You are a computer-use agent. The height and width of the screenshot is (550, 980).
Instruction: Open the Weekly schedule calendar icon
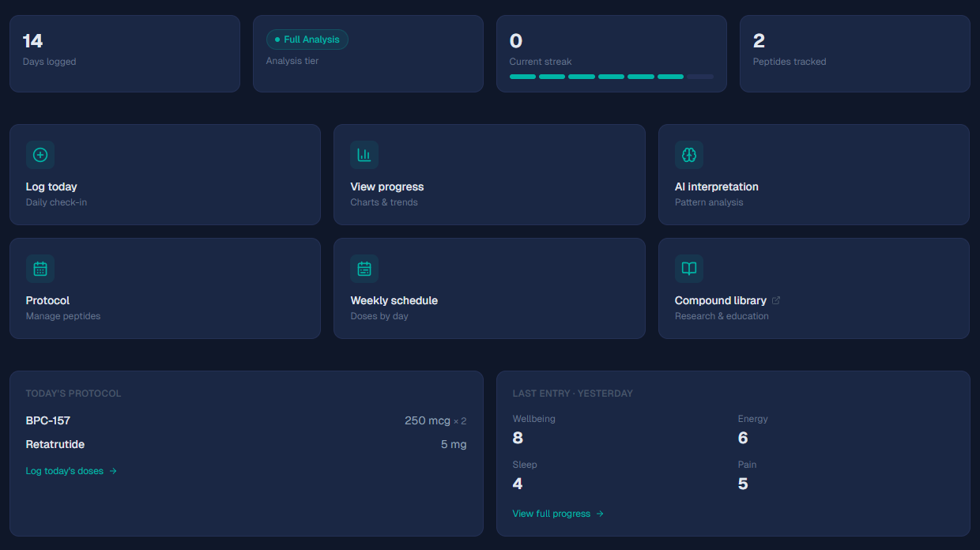364,269
